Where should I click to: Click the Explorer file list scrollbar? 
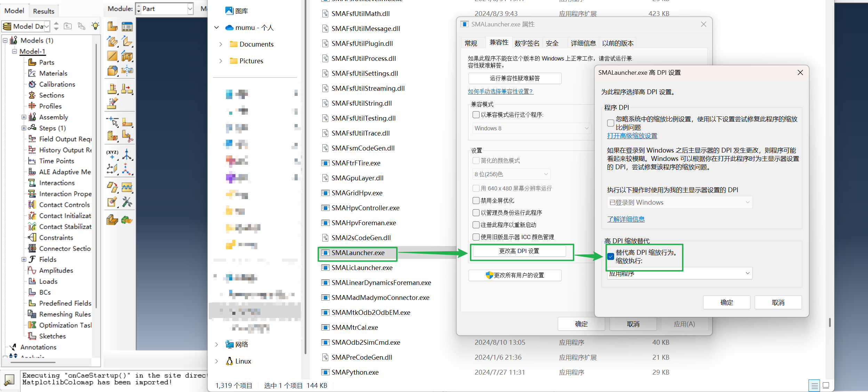click(830, 322)
